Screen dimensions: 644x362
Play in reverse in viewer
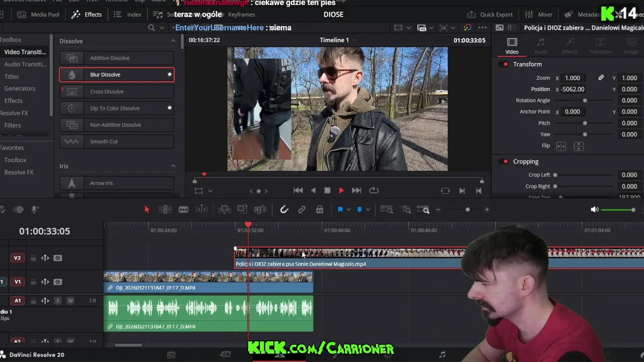(313, 191)
